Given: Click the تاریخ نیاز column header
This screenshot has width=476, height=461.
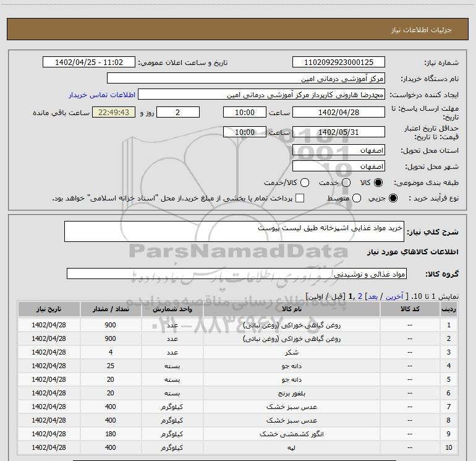Looking at the screenshot, I should tap(49, 309).
